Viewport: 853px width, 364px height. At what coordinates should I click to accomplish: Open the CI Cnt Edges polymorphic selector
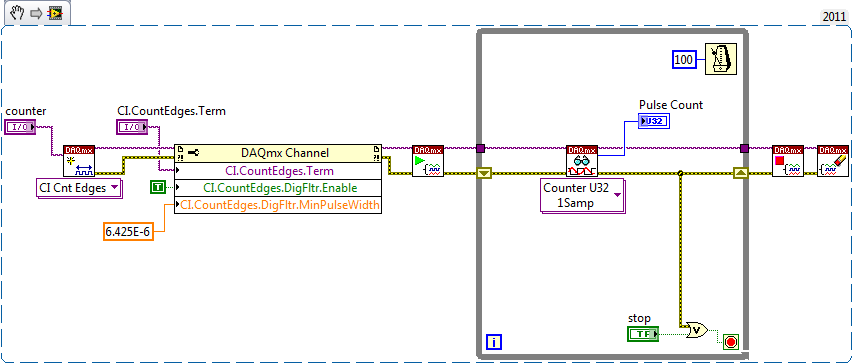[79, 188]
